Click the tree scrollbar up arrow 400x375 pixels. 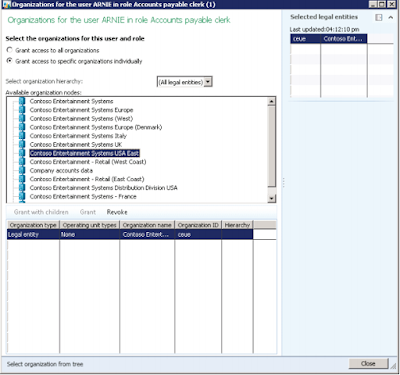272,101
